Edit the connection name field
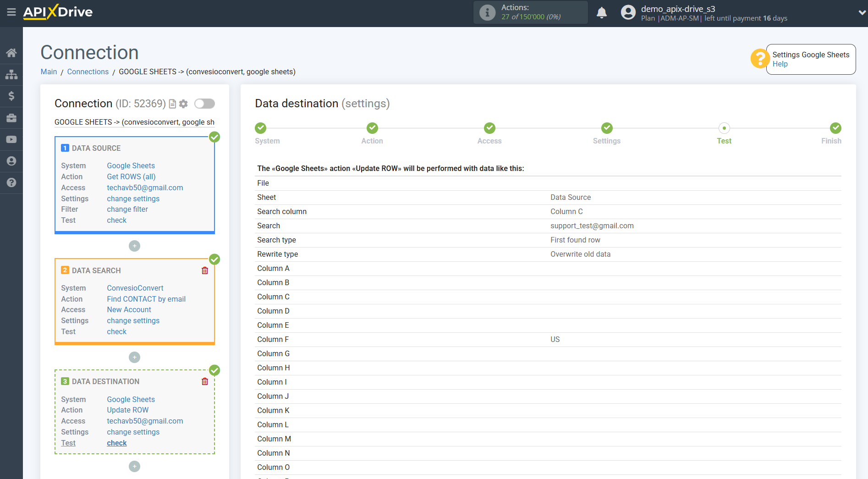Image resolution: width=868 pixels, height=479 pixels. coord(134,122)
